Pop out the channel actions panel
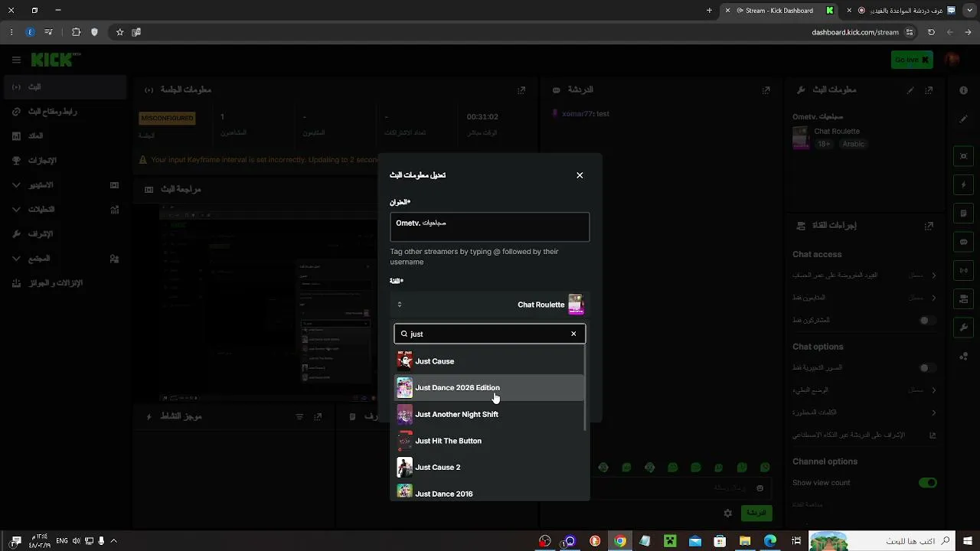Image resolution: width=980 pixels, height=551 pixels. pos(929,226)
